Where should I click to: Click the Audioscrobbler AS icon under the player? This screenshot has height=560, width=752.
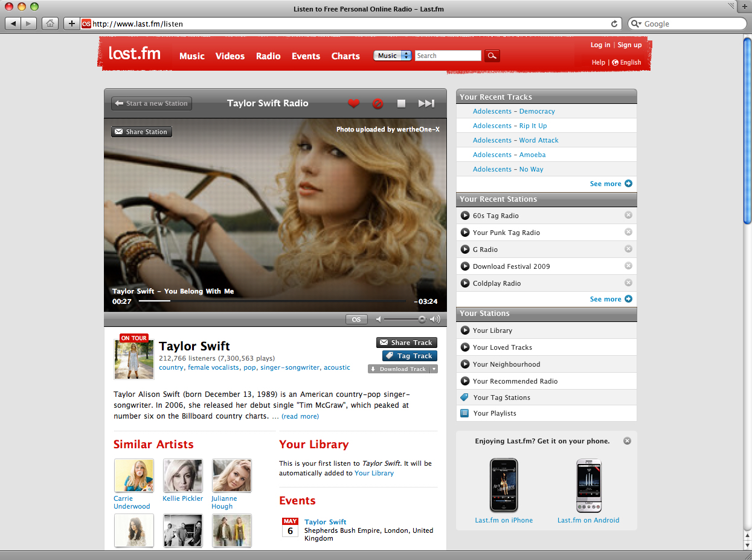coord(356,319)
